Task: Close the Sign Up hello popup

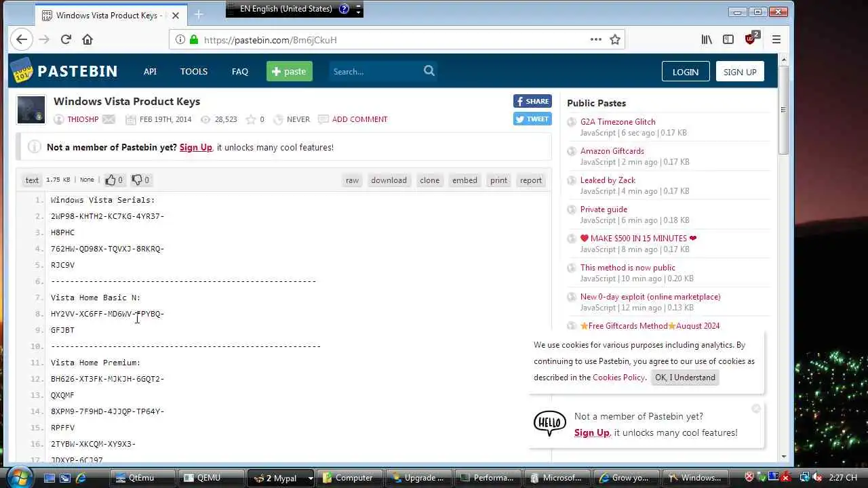Action: (756, 408)
